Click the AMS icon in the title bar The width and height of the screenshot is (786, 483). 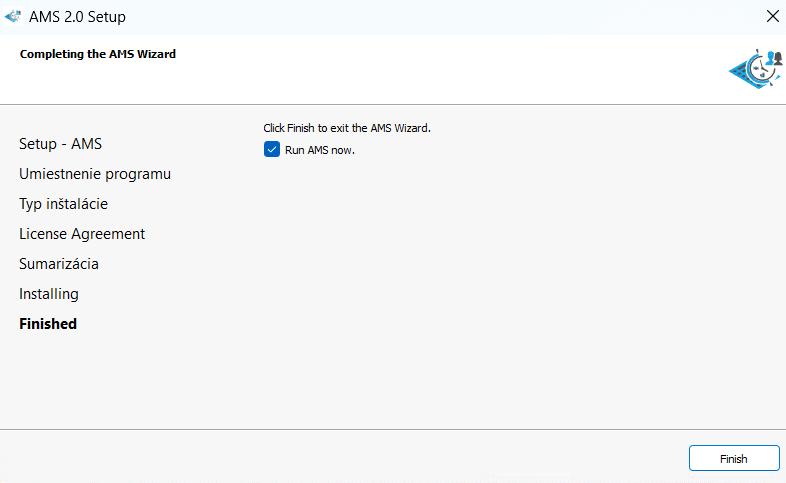[x=13, y=16]
